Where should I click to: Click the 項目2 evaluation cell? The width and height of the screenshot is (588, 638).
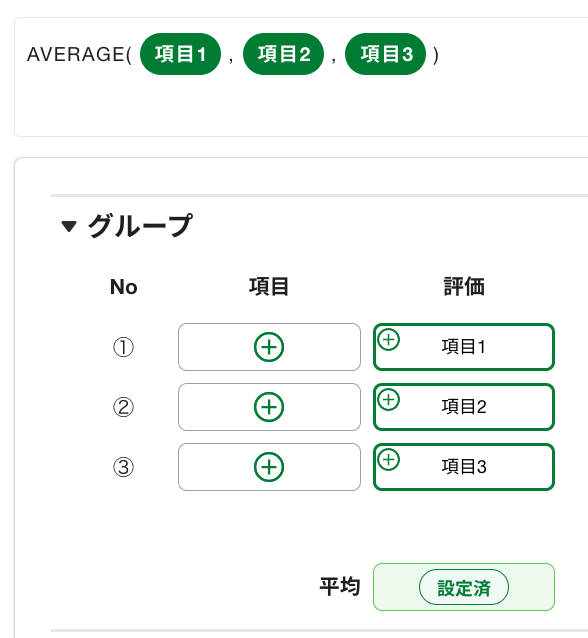click(464, 407)
